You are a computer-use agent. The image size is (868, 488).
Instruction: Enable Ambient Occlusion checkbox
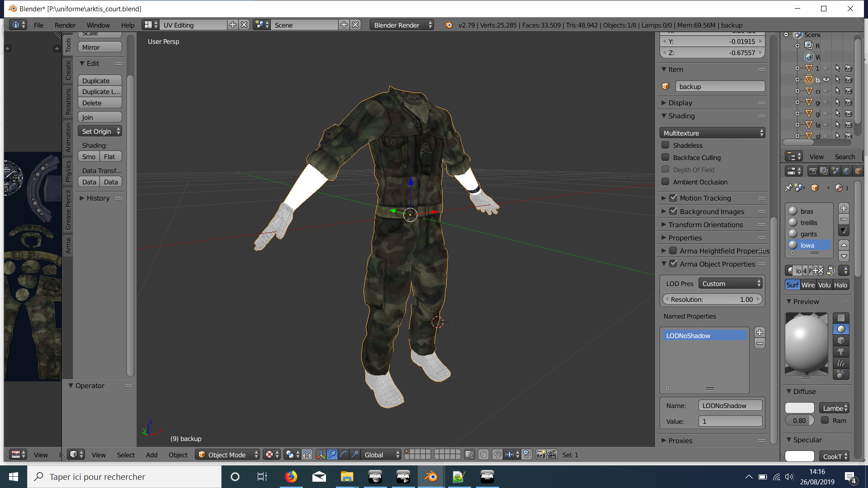click(x=665, y=182)
